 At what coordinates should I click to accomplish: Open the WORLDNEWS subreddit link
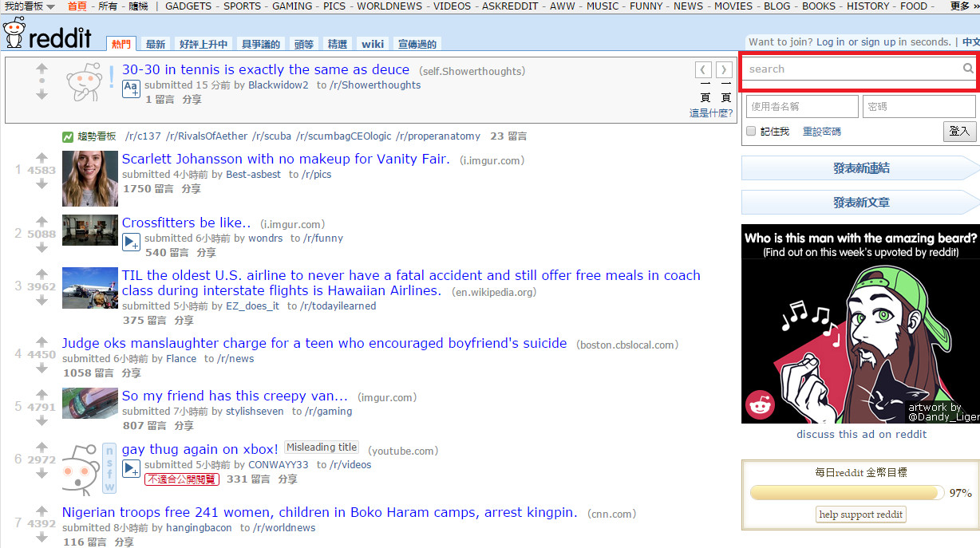click(x=389, y=6)
